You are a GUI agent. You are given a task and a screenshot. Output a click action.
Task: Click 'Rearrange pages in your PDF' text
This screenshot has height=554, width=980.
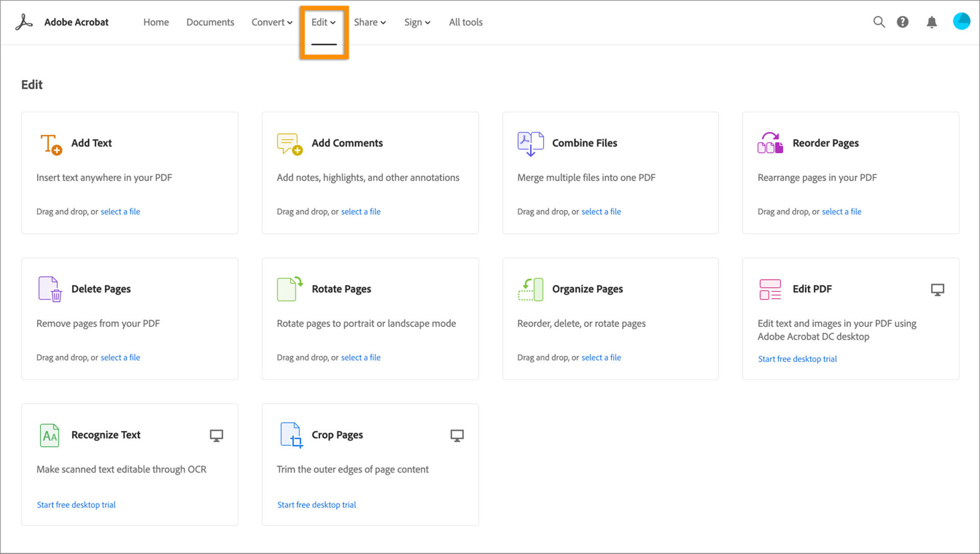(817, 178)
